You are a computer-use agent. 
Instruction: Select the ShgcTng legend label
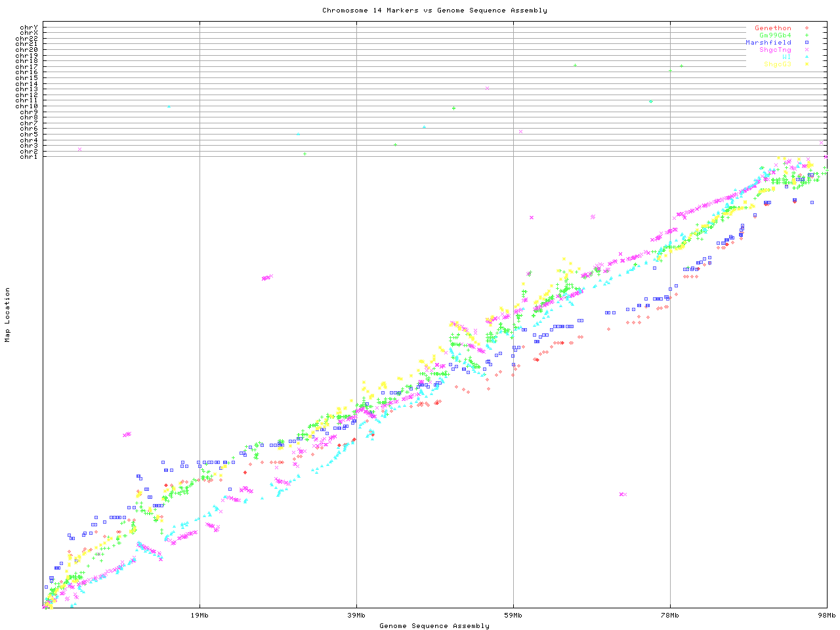point(775,50)
